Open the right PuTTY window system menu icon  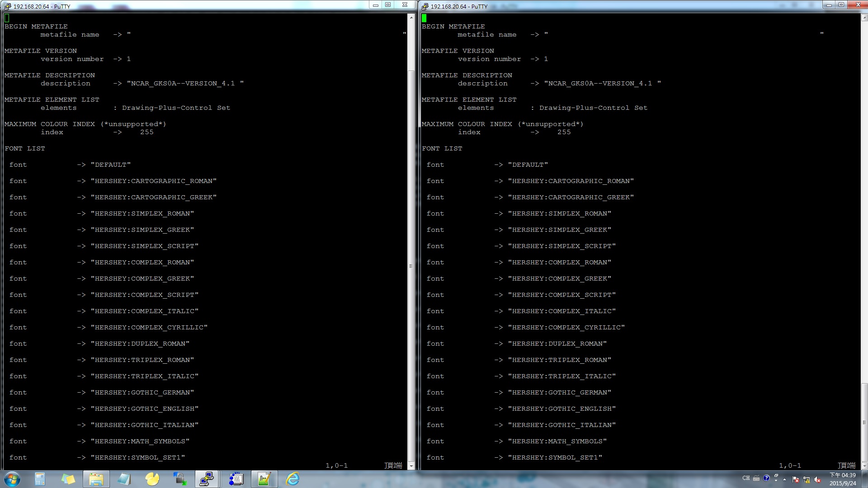click(x=425, y=6)
